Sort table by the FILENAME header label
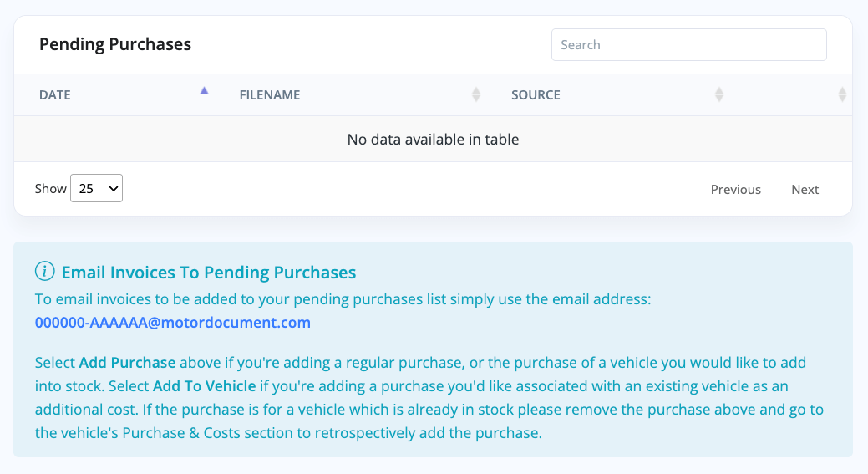The height and width of the screenshot is (474, 868). click(x=270, y=95)
